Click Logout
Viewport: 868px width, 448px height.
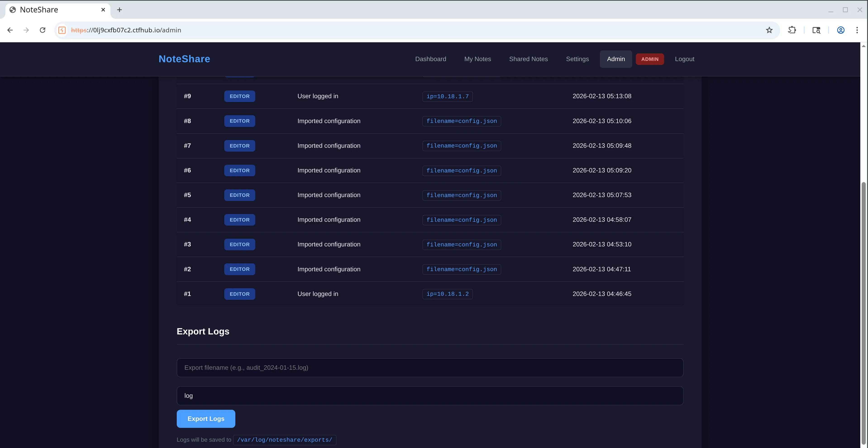(684, 59)
